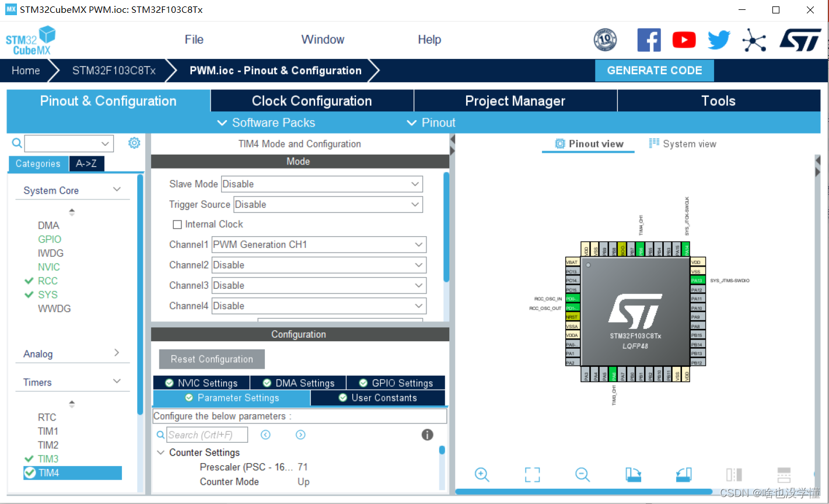Go to next parameter search result
The width and height of the screenshot is (829, 504).
(300, 435)
